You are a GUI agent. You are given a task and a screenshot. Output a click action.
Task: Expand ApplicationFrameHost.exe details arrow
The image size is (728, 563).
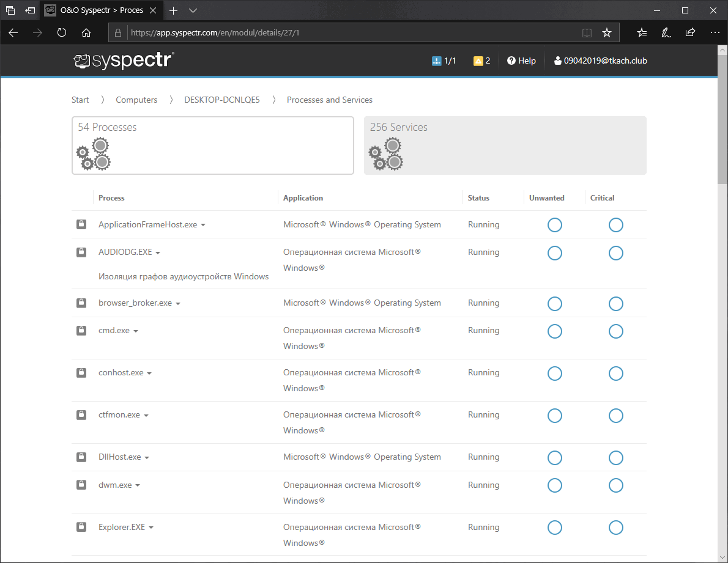pos(203,225)
